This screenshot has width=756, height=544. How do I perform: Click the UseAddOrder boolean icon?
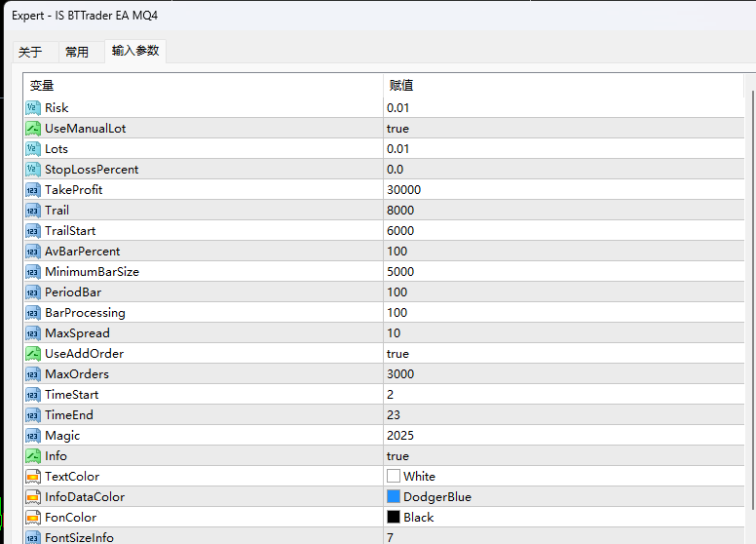32,354
